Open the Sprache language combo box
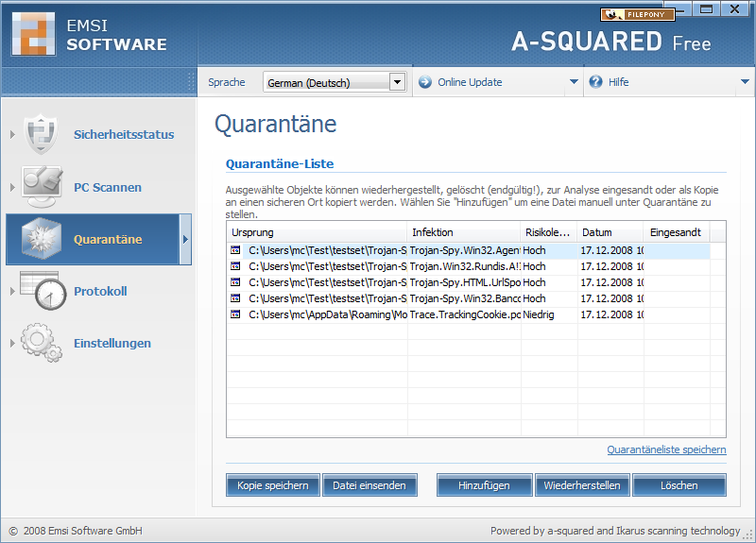Screen dimensions: 756x543 tap(335, 82)
